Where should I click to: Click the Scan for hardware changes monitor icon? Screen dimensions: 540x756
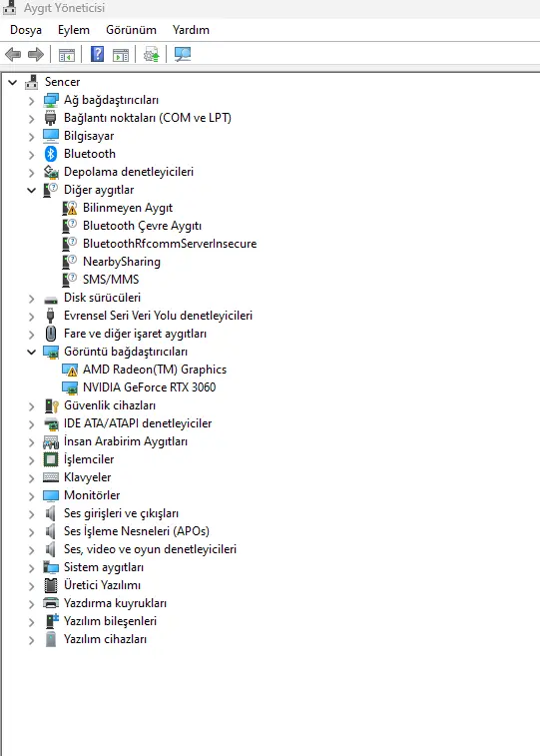pos(183,54)
